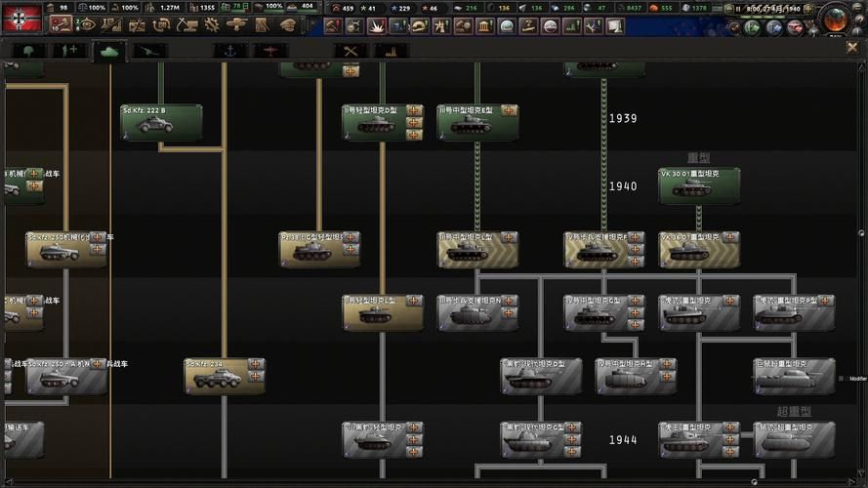This screenshot has width=868, height=488.
Task: Open the industry factory technology tab
Action: click(x=392, y=52)
